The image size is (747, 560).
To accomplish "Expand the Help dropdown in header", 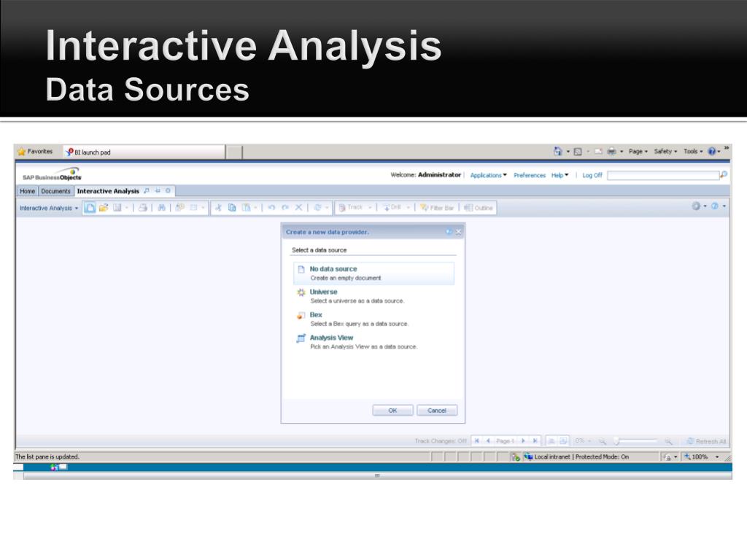I will click(x=560, y=175).
